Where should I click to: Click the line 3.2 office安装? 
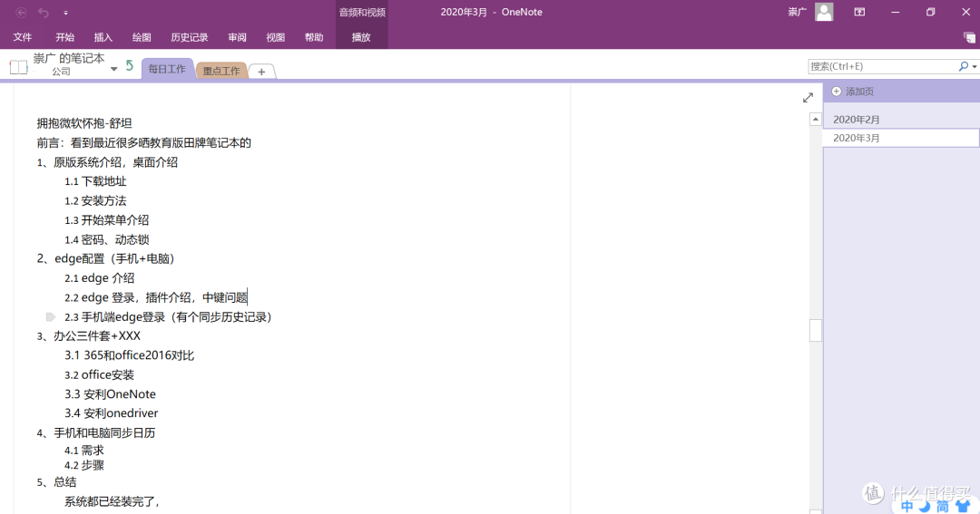(100, 374)
